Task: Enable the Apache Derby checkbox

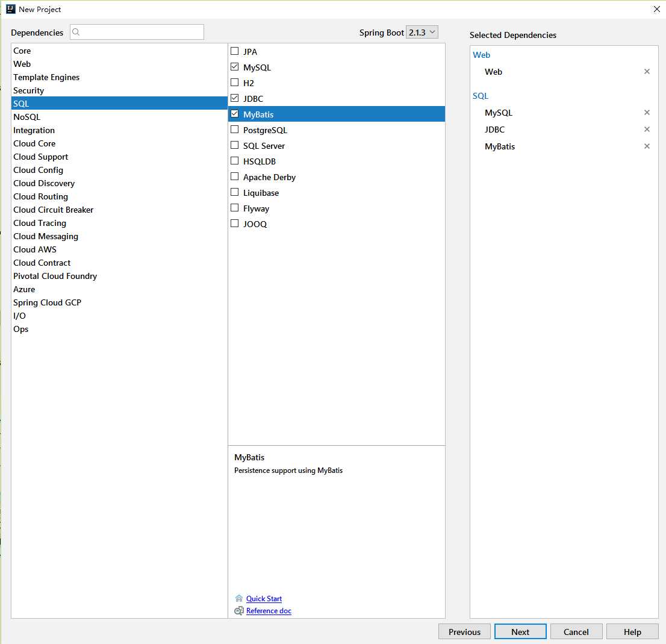Action: tap(234, 177)
